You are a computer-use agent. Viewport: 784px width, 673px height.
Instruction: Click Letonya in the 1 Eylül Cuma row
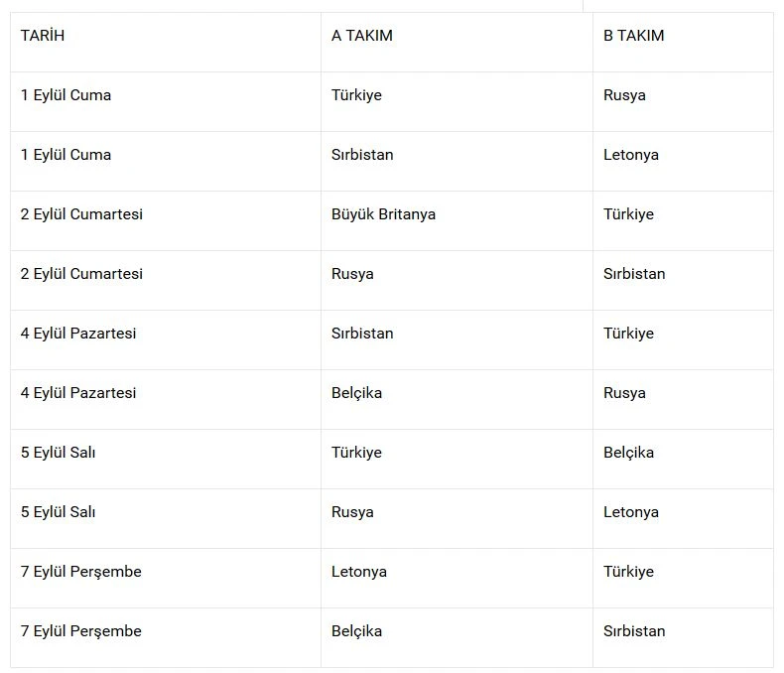(x=630, y=155)
